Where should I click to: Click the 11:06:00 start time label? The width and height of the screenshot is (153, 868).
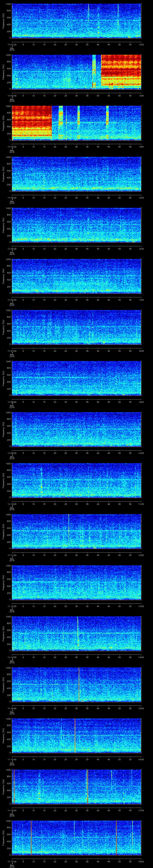(x=12, y=300)
